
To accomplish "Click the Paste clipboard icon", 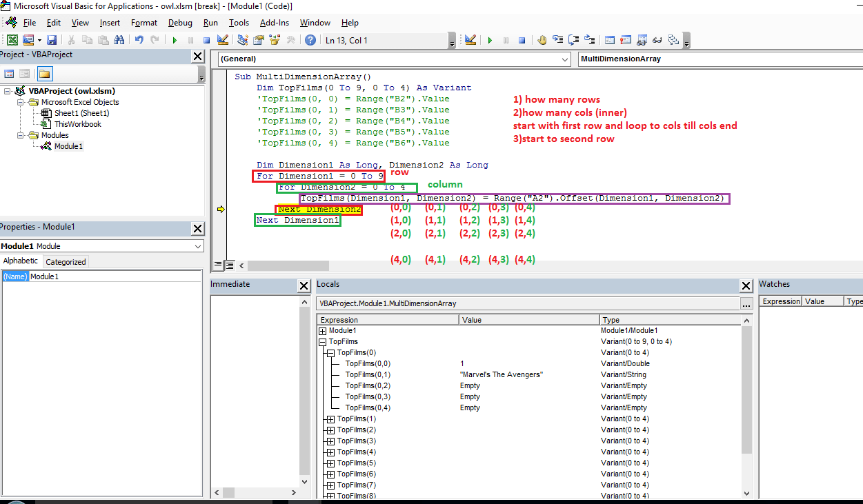I will coord(103,40).
